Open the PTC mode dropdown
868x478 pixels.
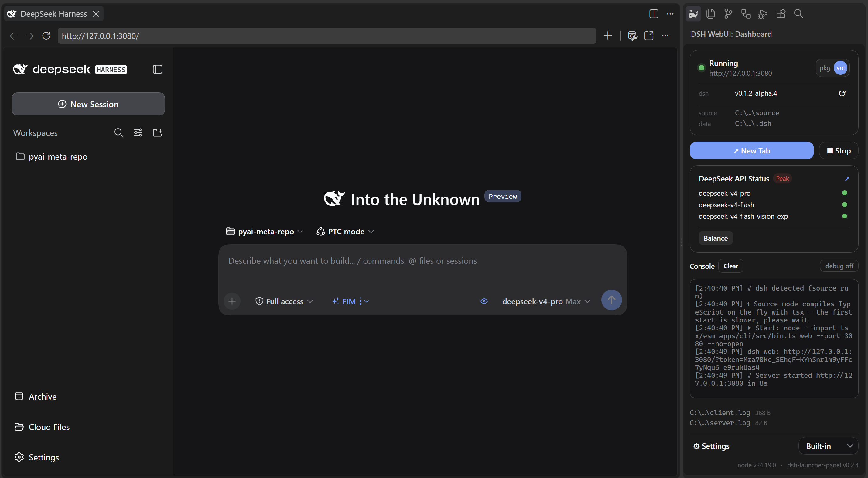(345, 232)
